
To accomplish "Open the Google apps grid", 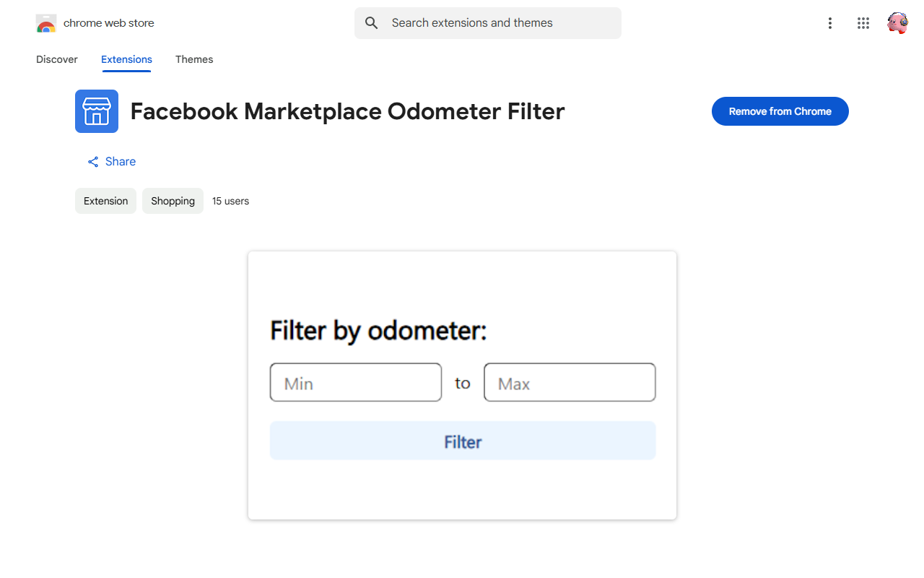I will (863, 23).
